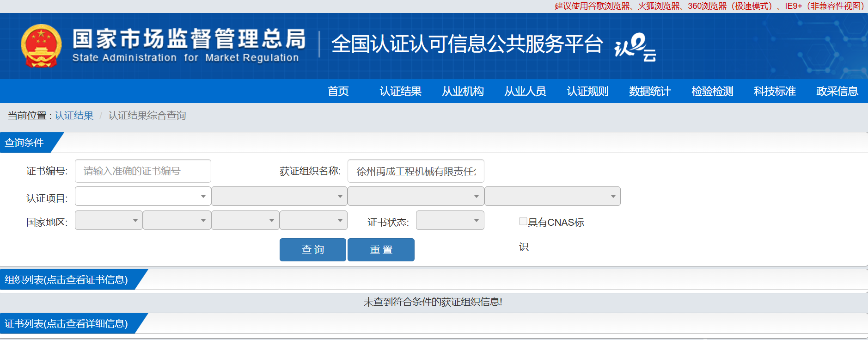The height and width of the screenshot is (340, 868).
Task: Open 认证规则 navigation item
Action: pos(588,91)
